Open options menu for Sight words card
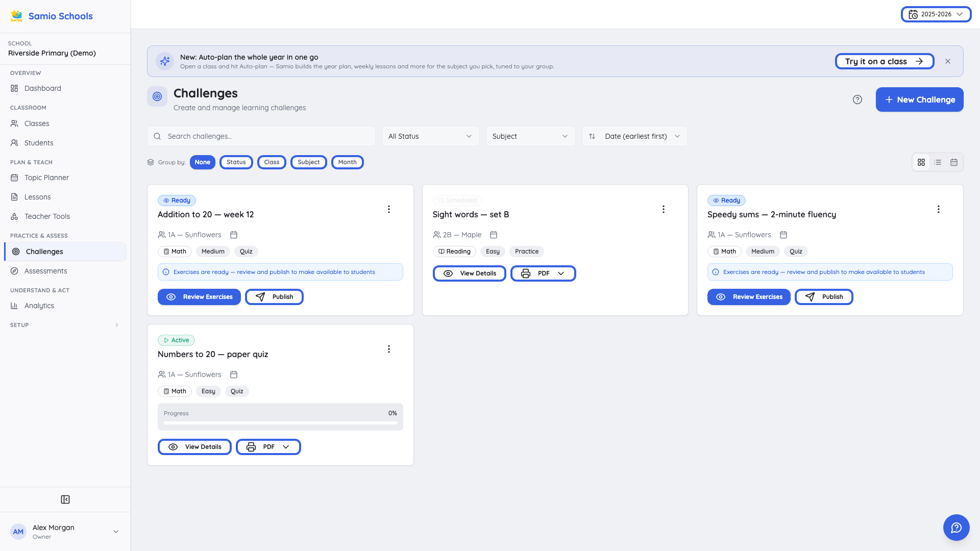The width and height of the screenshot is (980, 551). [x=664, y=209]
